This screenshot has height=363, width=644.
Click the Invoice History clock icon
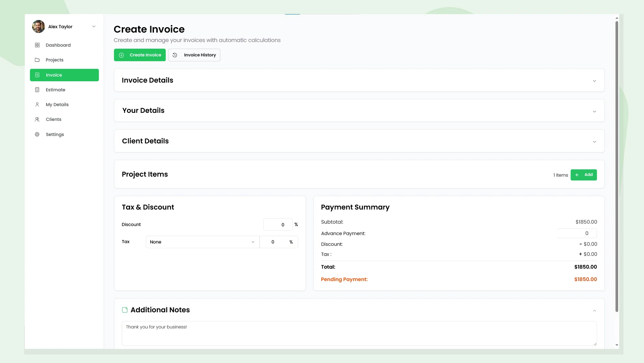click(x=175, y=55)
